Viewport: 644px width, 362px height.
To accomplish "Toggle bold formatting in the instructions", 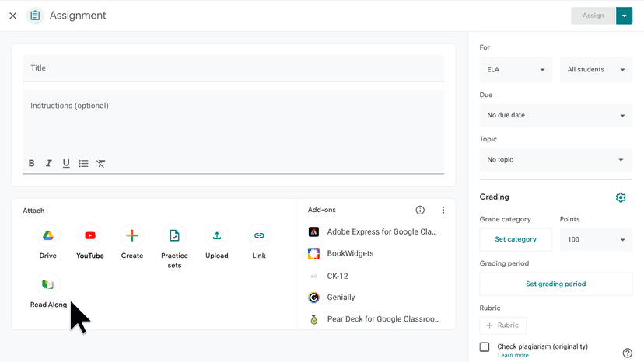I will coord(32,163).
